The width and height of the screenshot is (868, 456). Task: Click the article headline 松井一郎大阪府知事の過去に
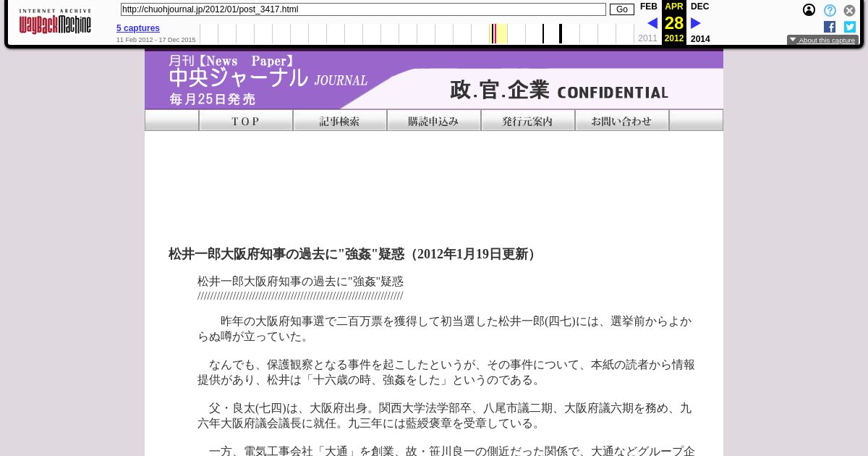(354, 254)
